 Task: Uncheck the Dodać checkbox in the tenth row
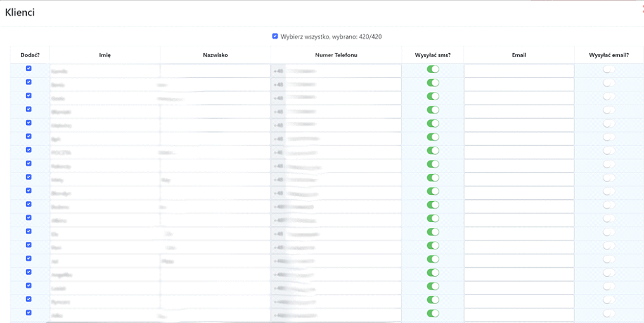pos(29,190)
